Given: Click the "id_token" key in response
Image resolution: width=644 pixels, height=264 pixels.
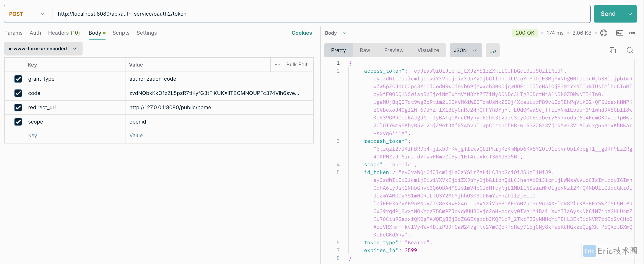Looking at the screenshot, I should (376, 173).
